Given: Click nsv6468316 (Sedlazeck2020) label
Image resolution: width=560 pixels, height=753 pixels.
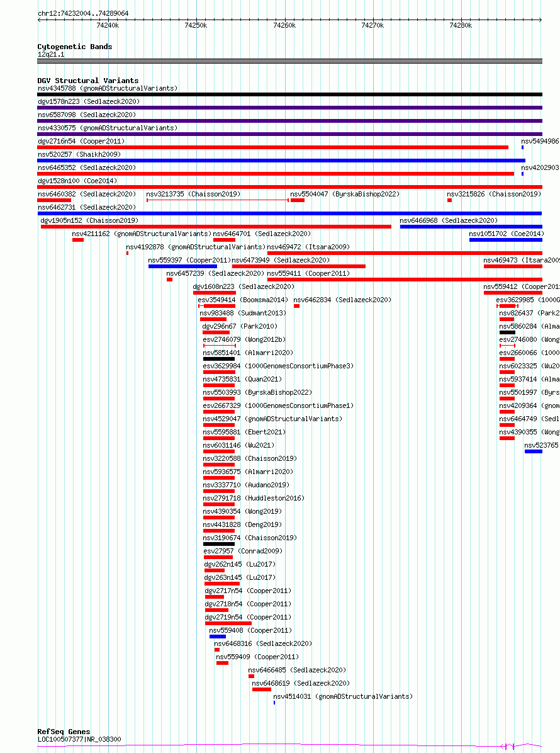Looking at the screenshot, I should 263,644.
